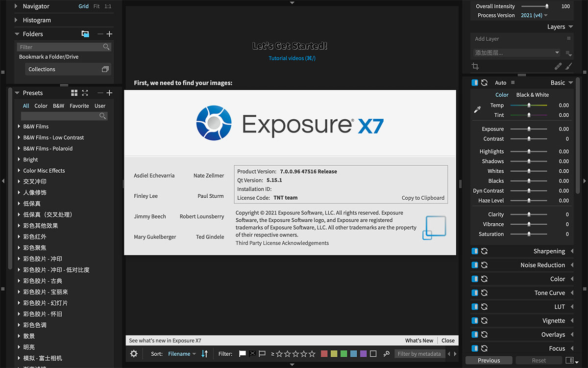Viewport: 588px width, 368px height.
Task: Click the Folders minus icon
Action: 100,34
